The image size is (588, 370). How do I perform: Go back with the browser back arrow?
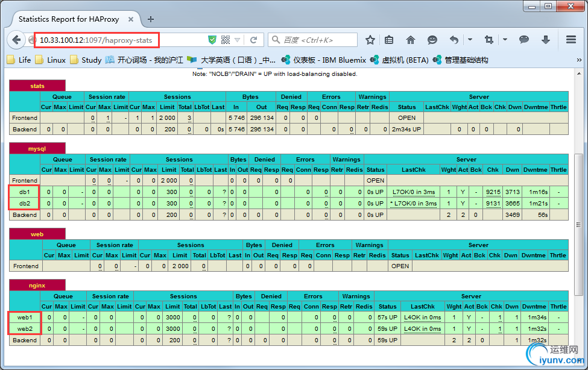(16, 40)
